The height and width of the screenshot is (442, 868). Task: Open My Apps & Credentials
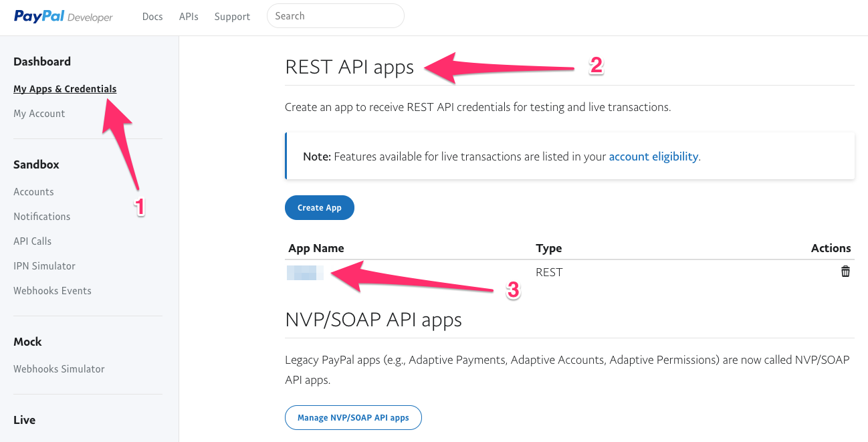[65, 88]
